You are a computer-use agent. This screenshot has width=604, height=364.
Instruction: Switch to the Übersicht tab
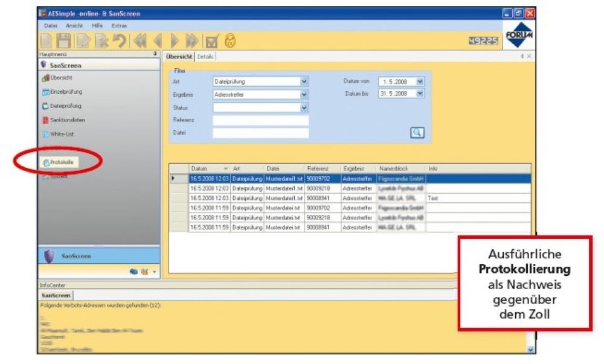coord(179,57)
